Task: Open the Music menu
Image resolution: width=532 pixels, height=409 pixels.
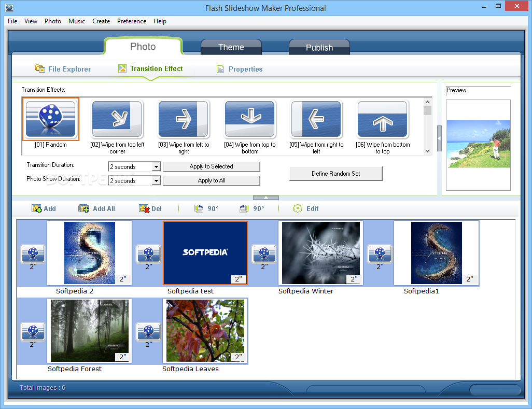Action: click(x=77, y=21)
